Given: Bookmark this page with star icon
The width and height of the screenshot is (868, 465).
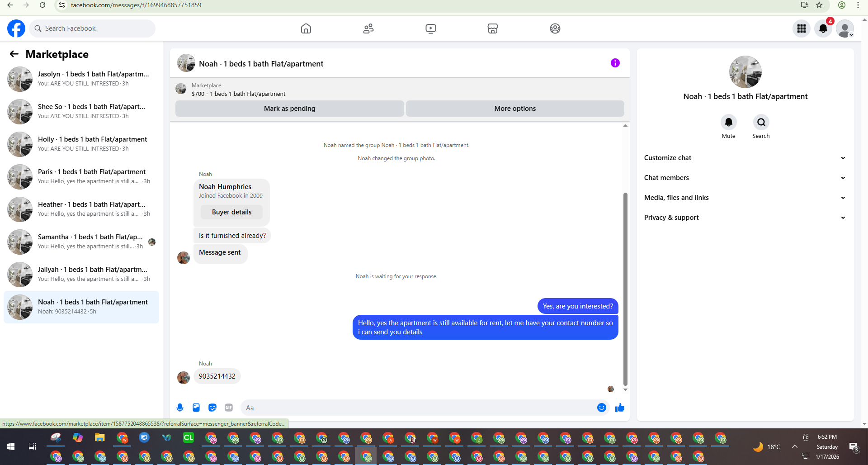Looking at the screenshot, I should pos(819,5).
